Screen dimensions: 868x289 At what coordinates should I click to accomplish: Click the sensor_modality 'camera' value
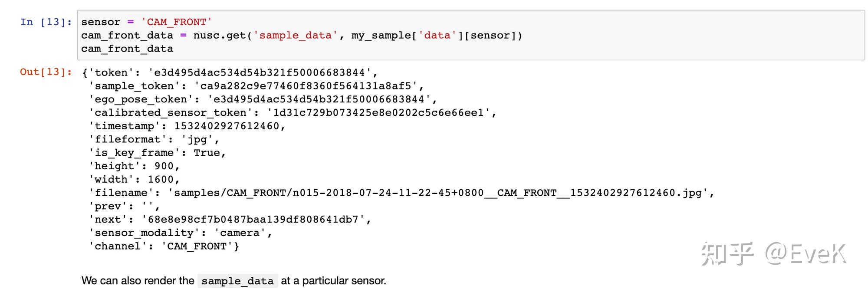(240, 233)
